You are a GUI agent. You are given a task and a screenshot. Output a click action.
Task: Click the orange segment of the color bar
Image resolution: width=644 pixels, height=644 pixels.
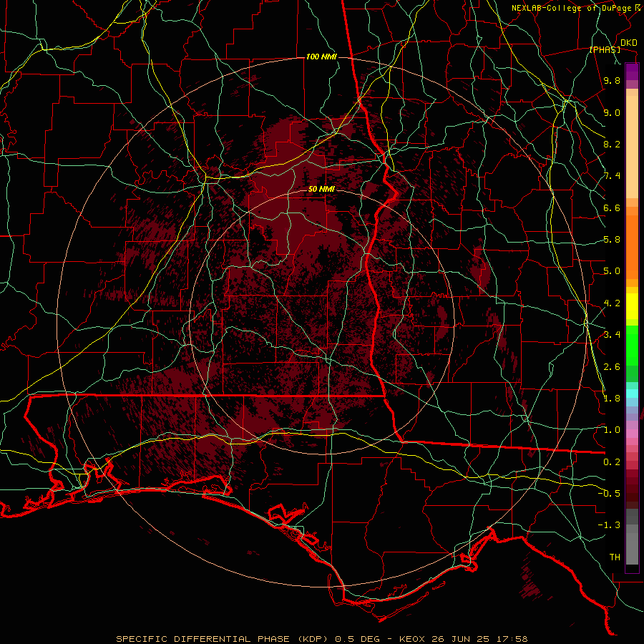pos(632,246)
